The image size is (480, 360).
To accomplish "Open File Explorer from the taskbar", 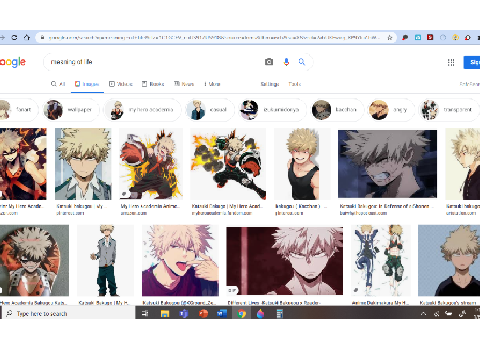I will pos(165,313).
